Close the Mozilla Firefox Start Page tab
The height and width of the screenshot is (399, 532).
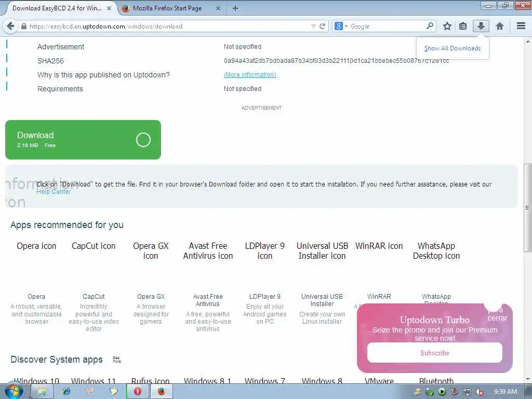click(218, 8)
